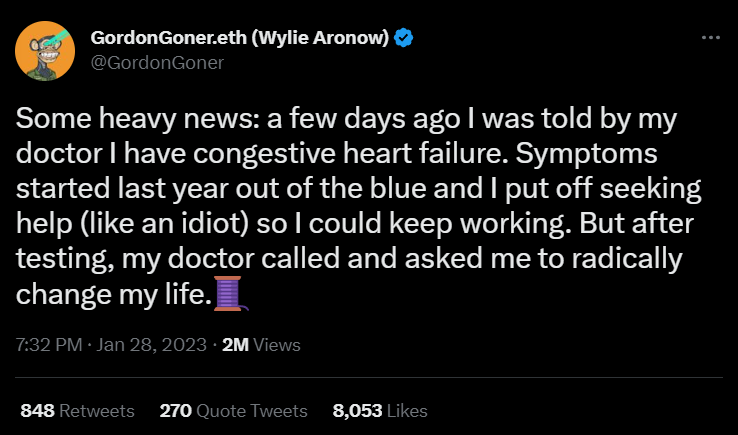Open the 270 Quote Tweets list
The width and height of the screenshot is (738, 435).
tap(233, 410)
